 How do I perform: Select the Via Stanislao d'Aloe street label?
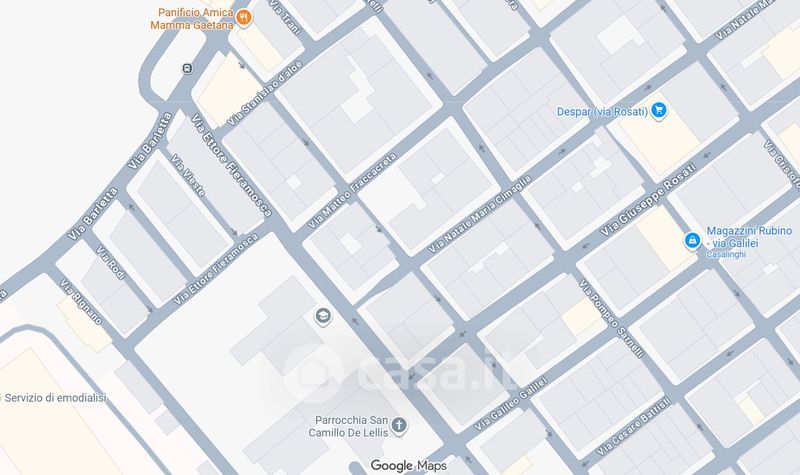[265, 93]
